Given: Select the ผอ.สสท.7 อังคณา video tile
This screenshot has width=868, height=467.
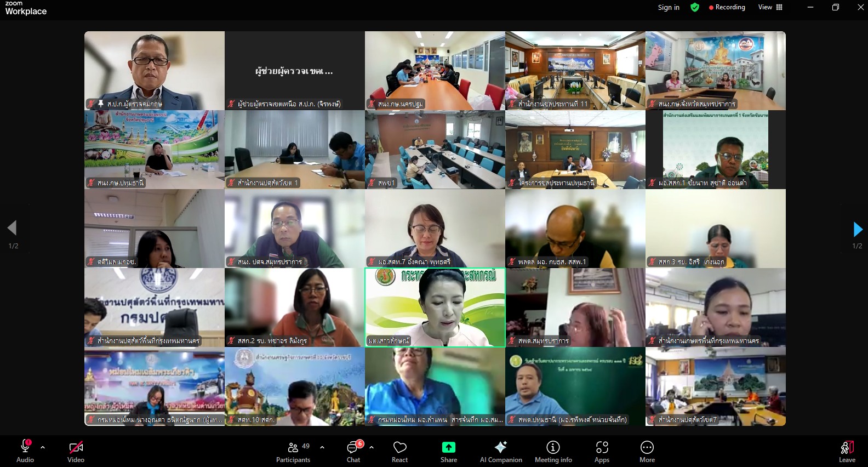Looking at the screenshot, I should [x=435, y=229].
